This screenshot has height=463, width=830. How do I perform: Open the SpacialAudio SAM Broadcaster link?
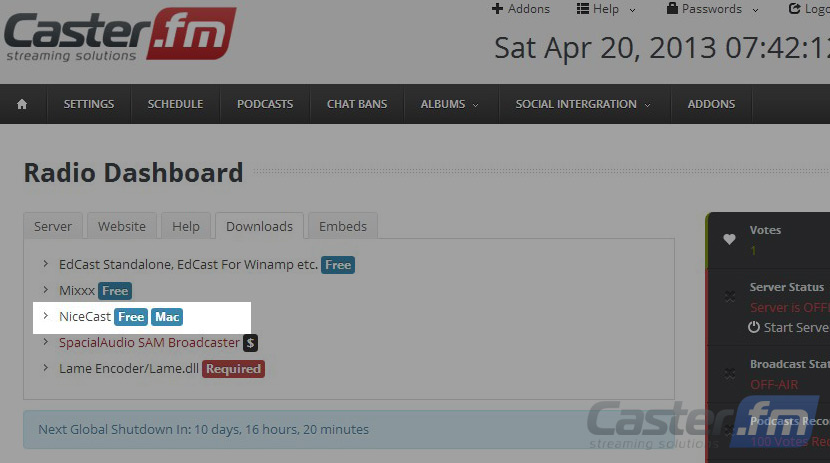(x=149, y=343)
